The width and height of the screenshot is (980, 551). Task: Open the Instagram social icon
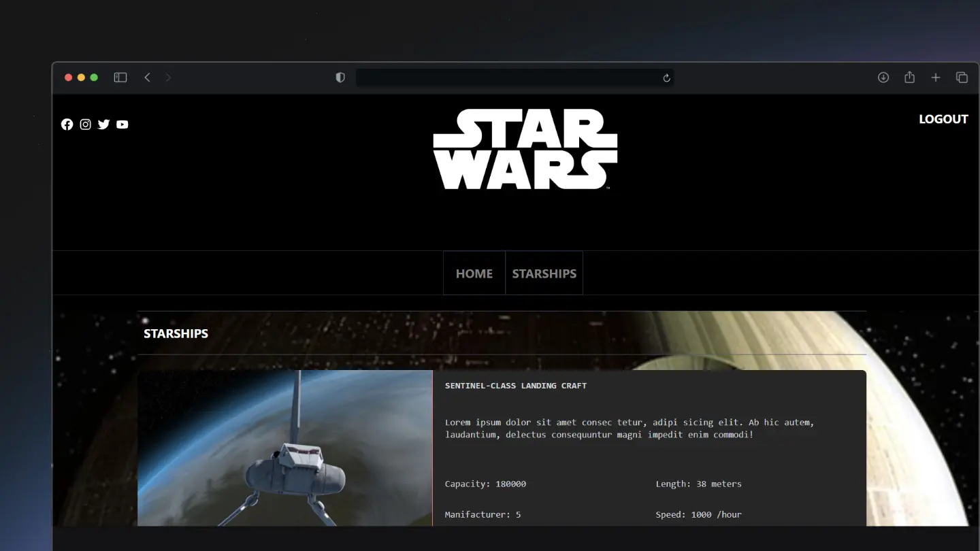[85, 124]
